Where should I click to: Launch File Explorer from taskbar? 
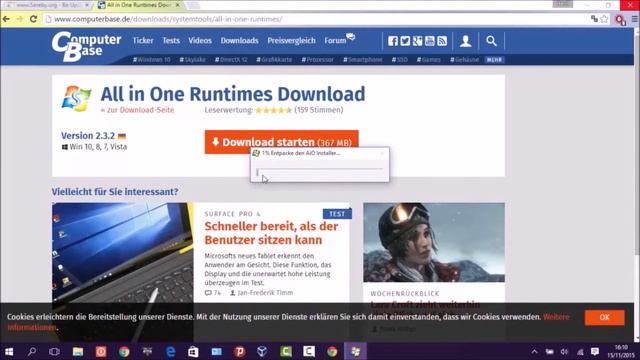point(78,351)
